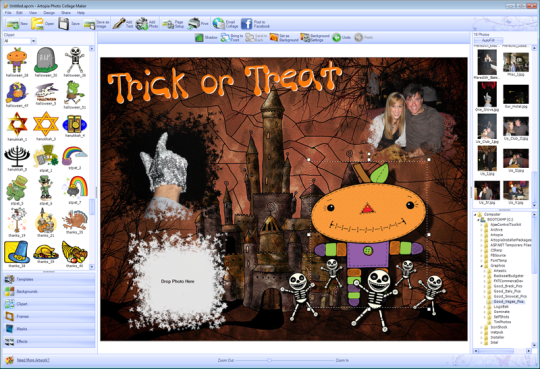Open an existing collage file

tap(43, 24)
